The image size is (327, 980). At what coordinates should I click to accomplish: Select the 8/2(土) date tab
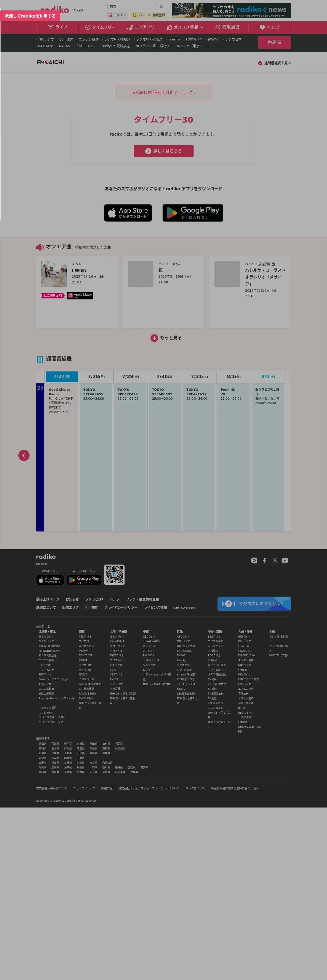tap(268, 377)
